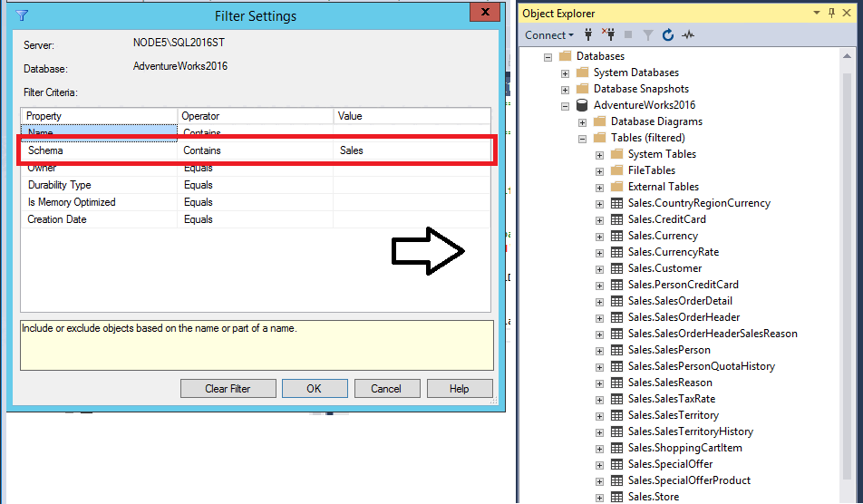Click the Stop icon in Object Explorer toolbar

pos(628,35)
